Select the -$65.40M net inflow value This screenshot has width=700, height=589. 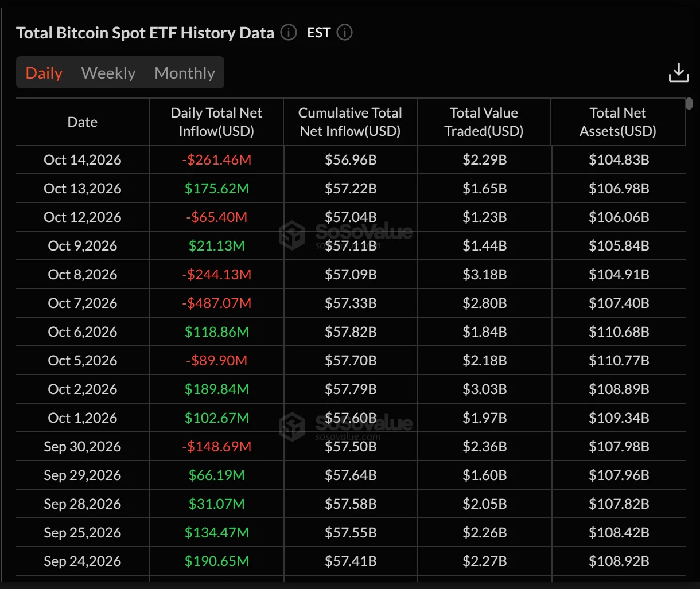click(216, 217)
